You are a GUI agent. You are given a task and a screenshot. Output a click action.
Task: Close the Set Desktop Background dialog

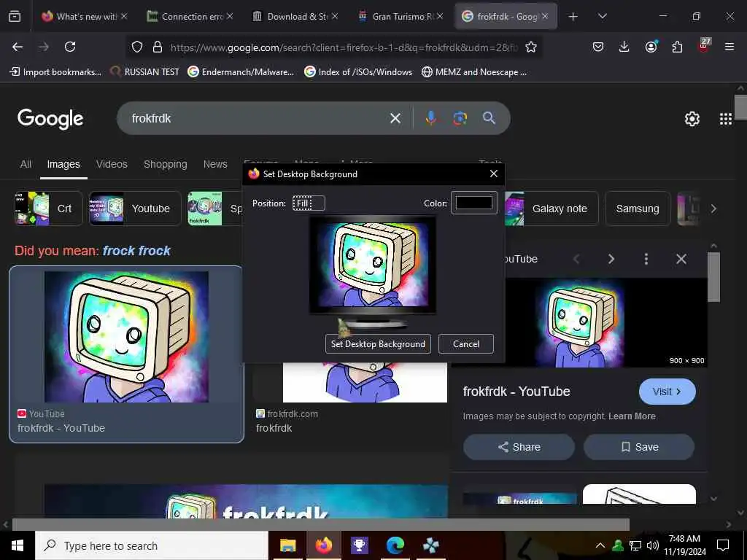[494, 174]
